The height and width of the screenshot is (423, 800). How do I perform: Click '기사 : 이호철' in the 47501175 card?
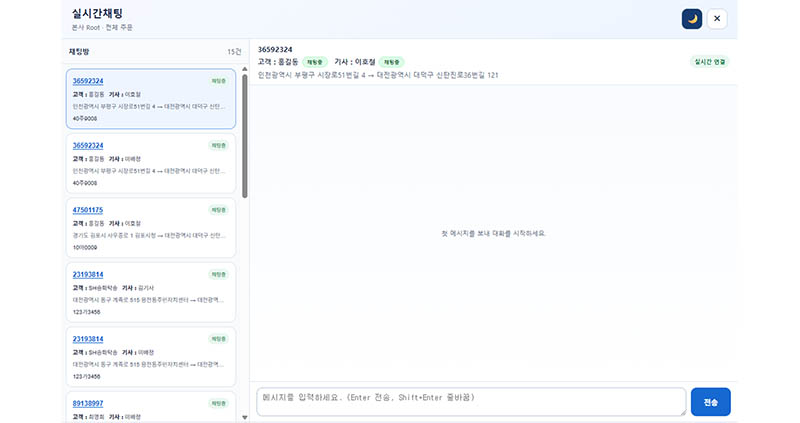124,223
